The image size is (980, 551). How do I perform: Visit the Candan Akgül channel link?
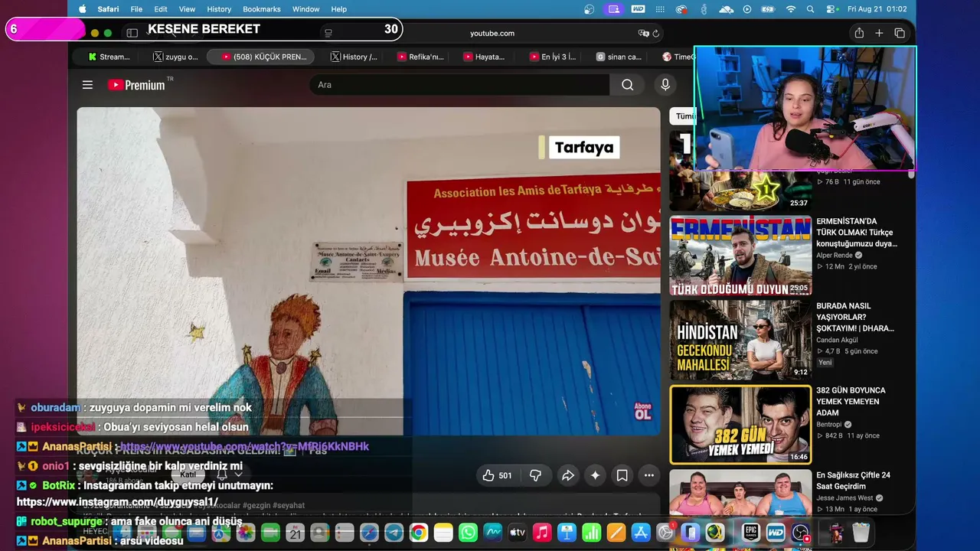[837, 339]
